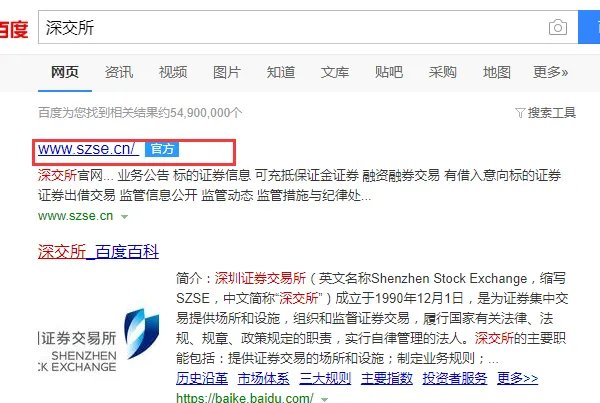Click the 历史沿革 sublink
Screen dimensions: 600x403
(x=202, y=379)
